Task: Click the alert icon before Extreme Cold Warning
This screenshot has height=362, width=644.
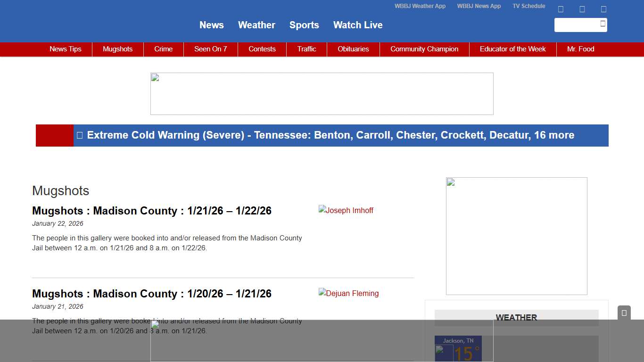Action: tap(79, 135)
